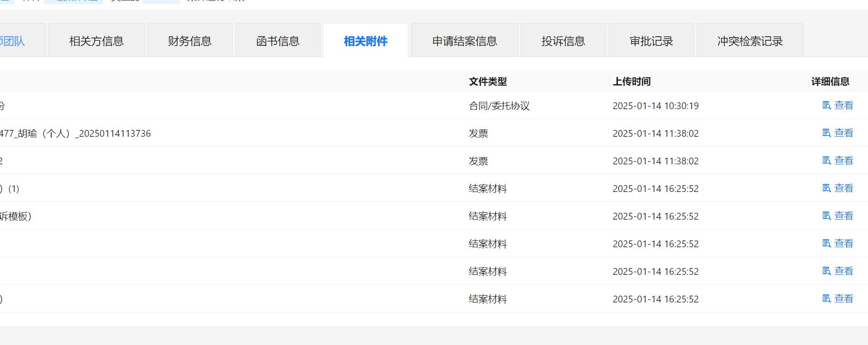
Task: Select the 函书信息 tab
Action: click(x=277, y=41)
